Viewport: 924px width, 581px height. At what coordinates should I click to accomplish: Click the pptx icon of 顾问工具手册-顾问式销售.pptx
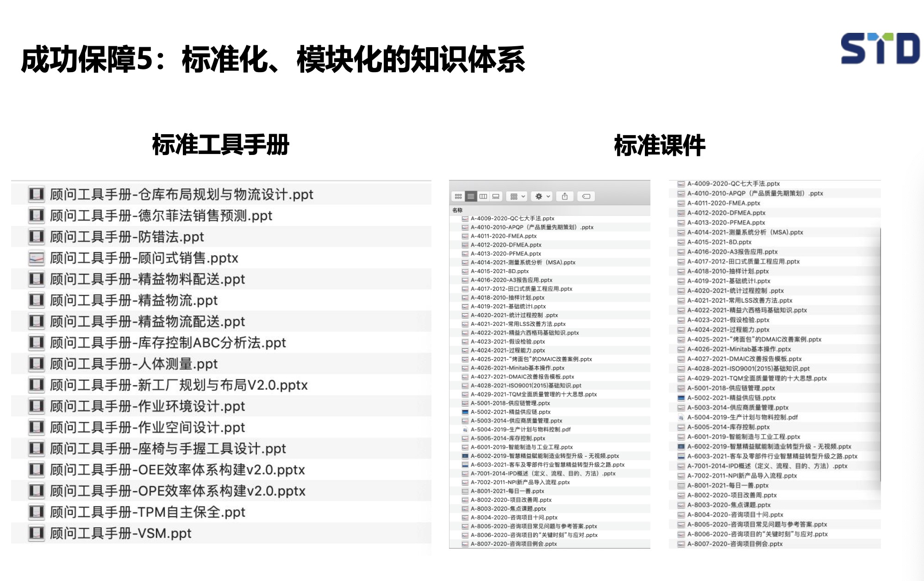37,258
